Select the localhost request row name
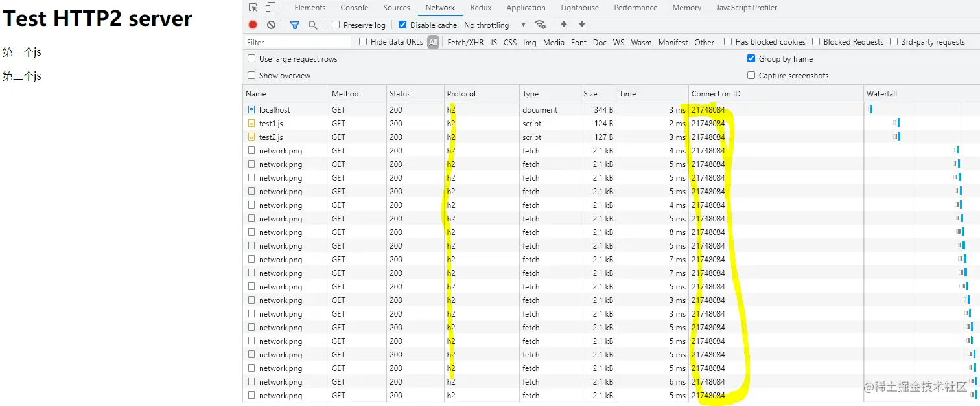 point(275,110)
